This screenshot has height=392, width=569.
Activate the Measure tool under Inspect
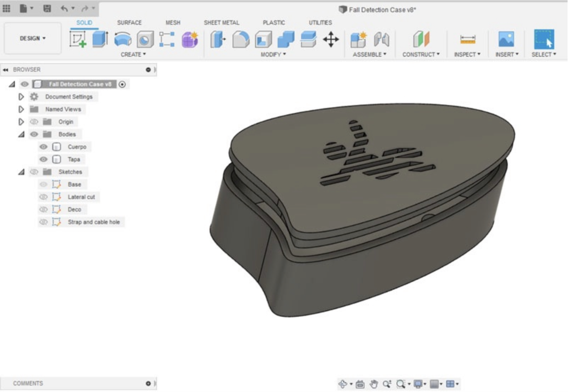tap(467, 40)
